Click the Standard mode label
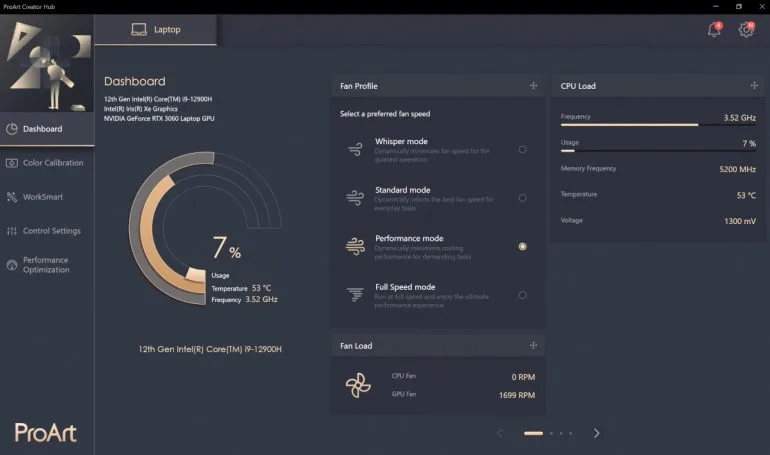 tap(403, 190)
